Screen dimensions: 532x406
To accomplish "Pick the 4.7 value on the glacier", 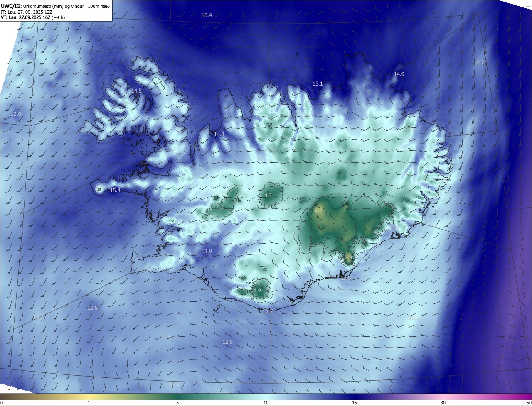I will [268, 196].
